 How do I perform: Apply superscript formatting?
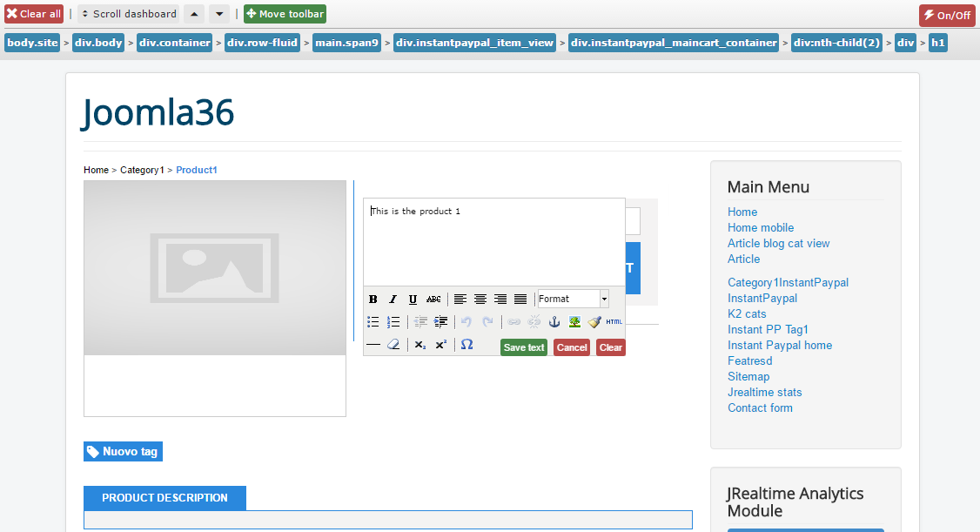tap(440, 345)
